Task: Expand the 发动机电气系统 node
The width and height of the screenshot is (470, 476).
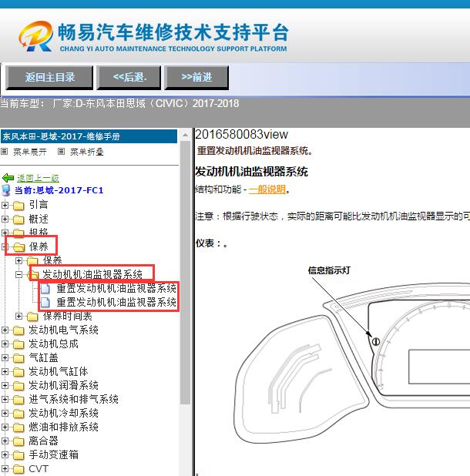Action: coord(5,330)
